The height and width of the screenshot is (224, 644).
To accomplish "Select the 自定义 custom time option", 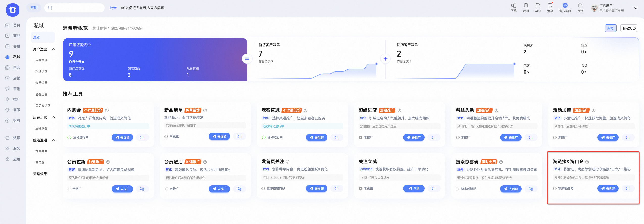I will pos(629,28).
